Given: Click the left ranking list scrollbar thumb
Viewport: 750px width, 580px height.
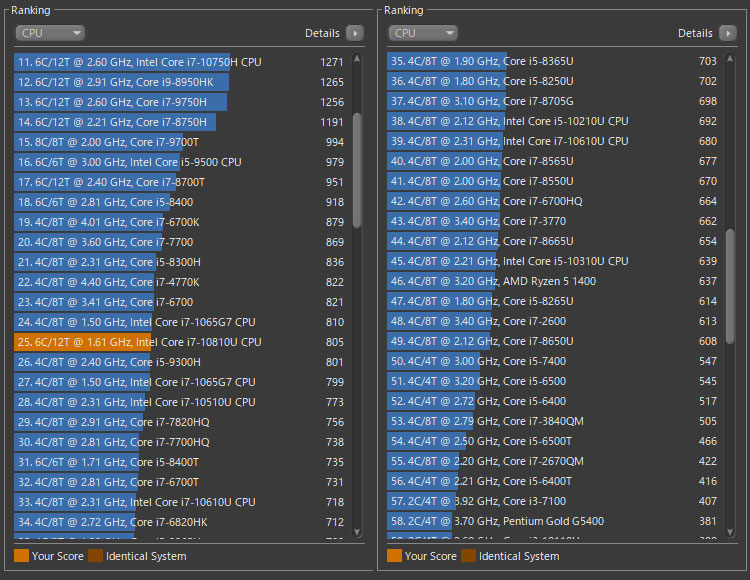Looking at the screenshot, I should (357, 171).
